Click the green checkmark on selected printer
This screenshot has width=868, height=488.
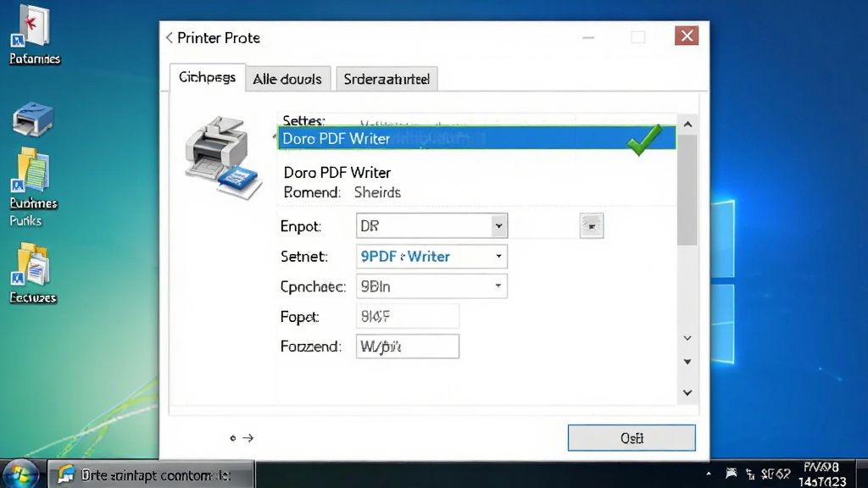click(x=644, y=140)
